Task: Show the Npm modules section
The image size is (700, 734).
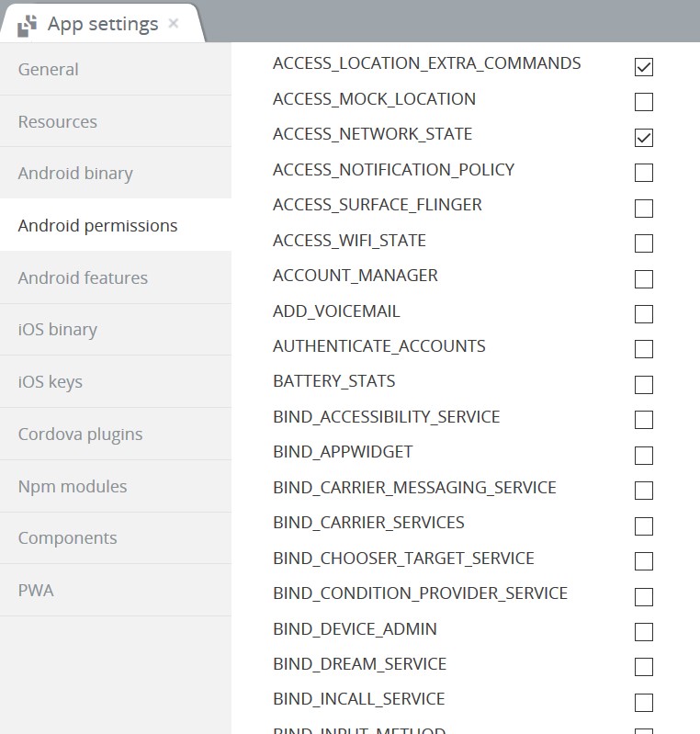Action: [116, 486]
